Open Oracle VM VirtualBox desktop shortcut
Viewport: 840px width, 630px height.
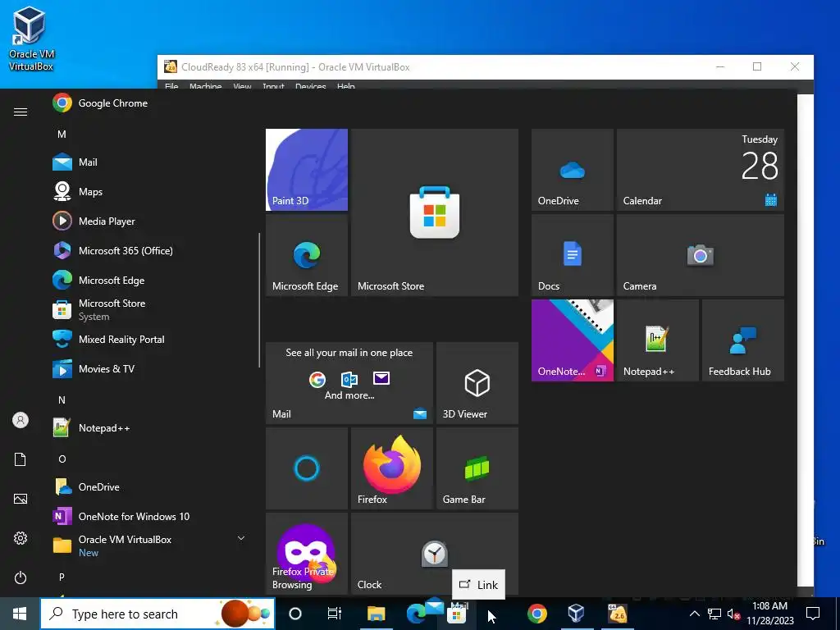click(x=30, y=39)
